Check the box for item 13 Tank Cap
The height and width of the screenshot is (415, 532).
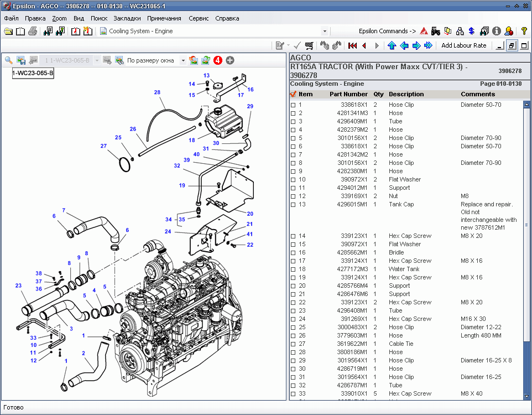[x=293, y=205]
